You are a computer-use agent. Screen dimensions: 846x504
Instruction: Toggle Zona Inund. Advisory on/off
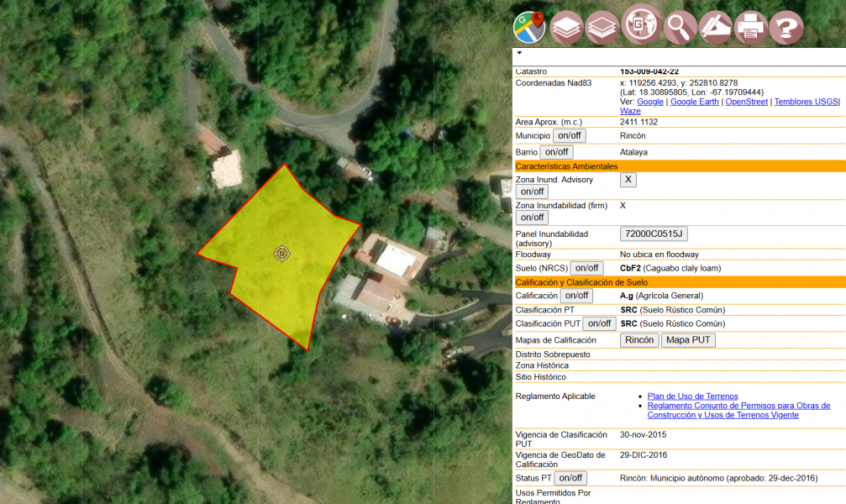pos(532,192)
